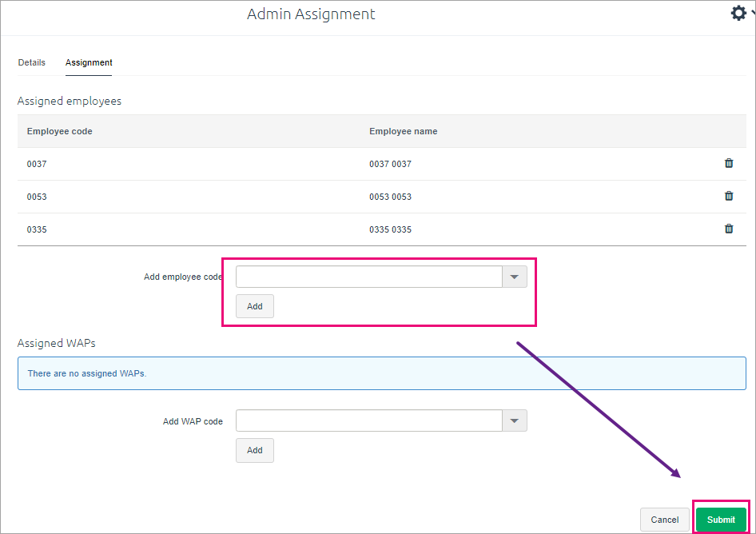Select the row for employee code 0037

[382, 164]
